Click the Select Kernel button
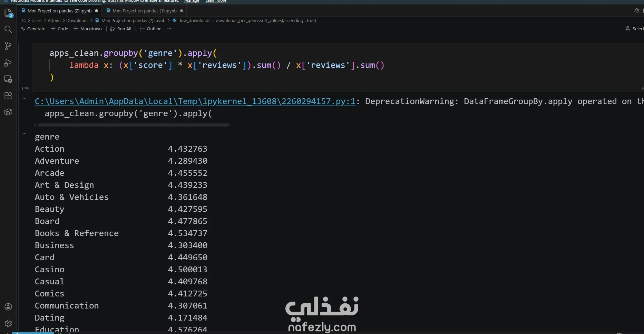The image size is (644, 334). tap(635, 29)
